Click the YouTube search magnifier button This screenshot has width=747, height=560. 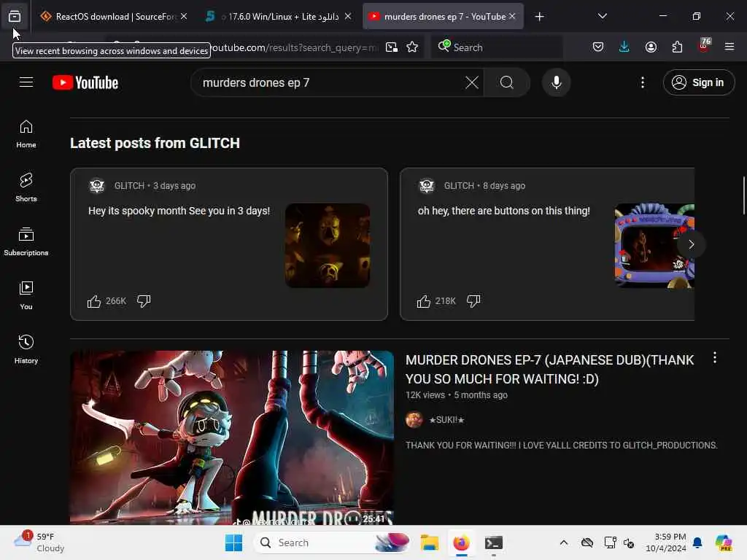pyautogui.click(x=507, y=83)
